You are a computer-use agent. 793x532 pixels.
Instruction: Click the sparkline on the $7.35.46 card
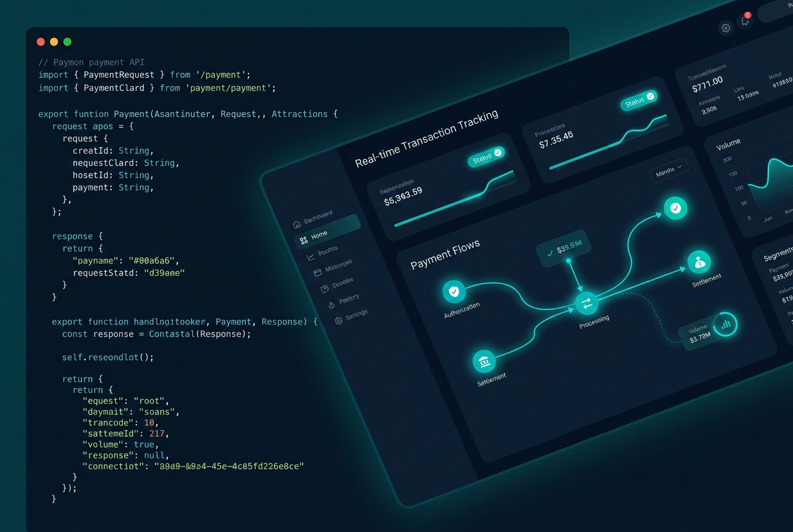pos(608,141)
